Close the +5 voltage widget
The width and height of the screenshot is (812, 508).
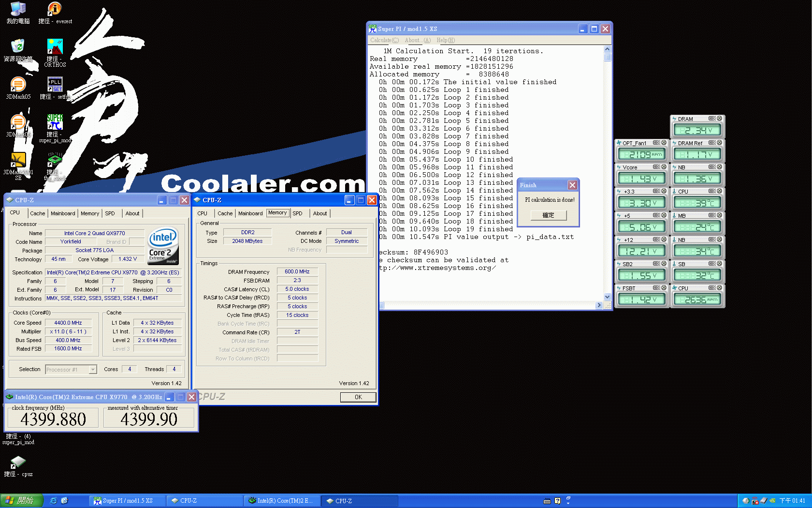tap(664, 215)
